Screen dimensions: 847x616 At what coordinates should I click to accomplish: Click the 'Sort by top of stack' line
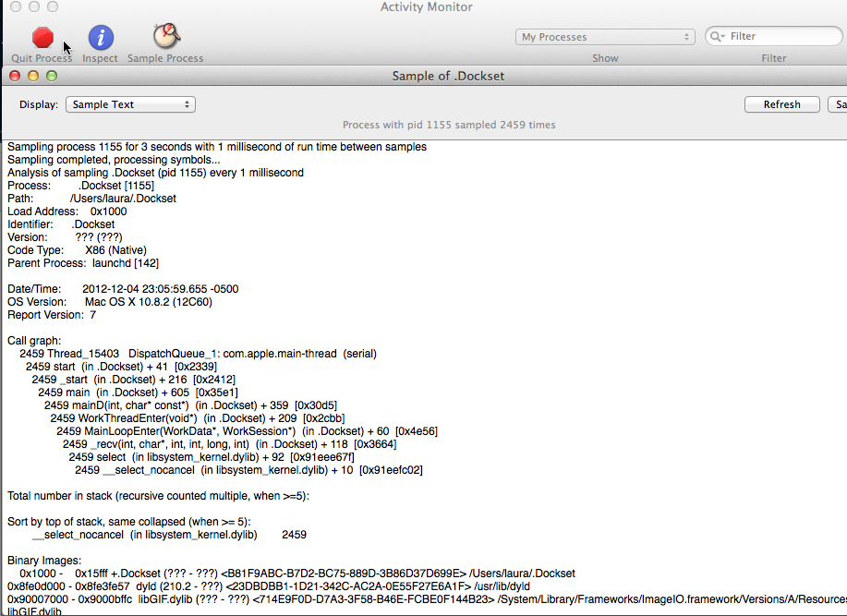(x=128, y=523)
